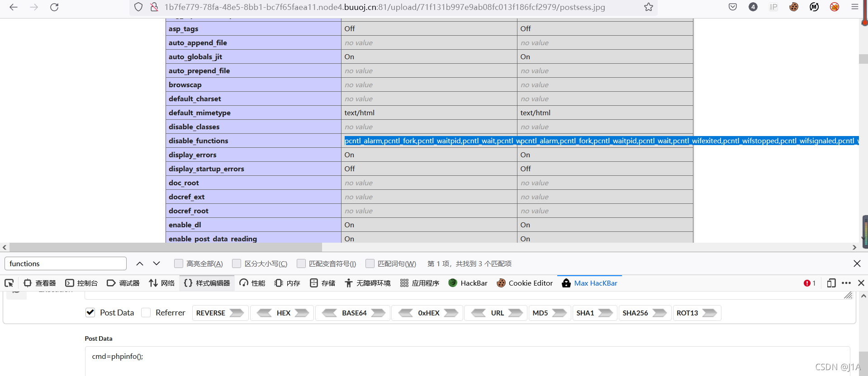Click the HEX decode left arrow
Image resolution: width=868 pixels, height=376 pixels.
pos(264,313)
